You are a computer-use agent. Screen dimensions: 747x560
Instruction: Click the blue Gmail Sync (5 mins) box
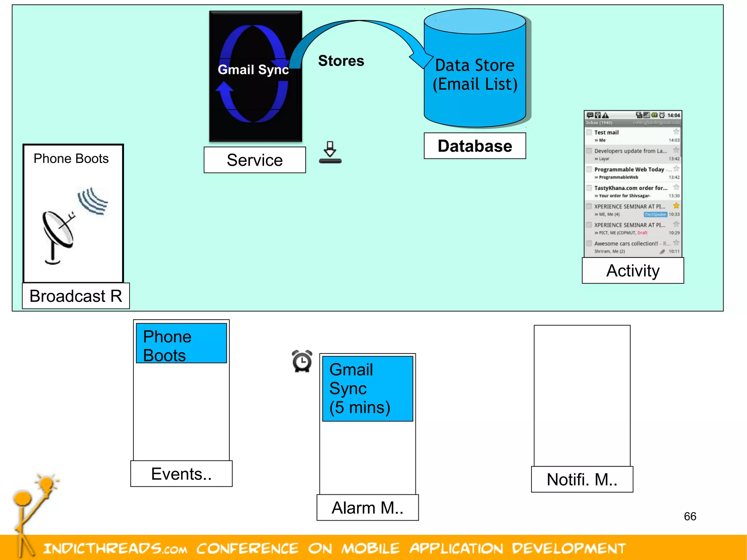(x=368, y=389)
